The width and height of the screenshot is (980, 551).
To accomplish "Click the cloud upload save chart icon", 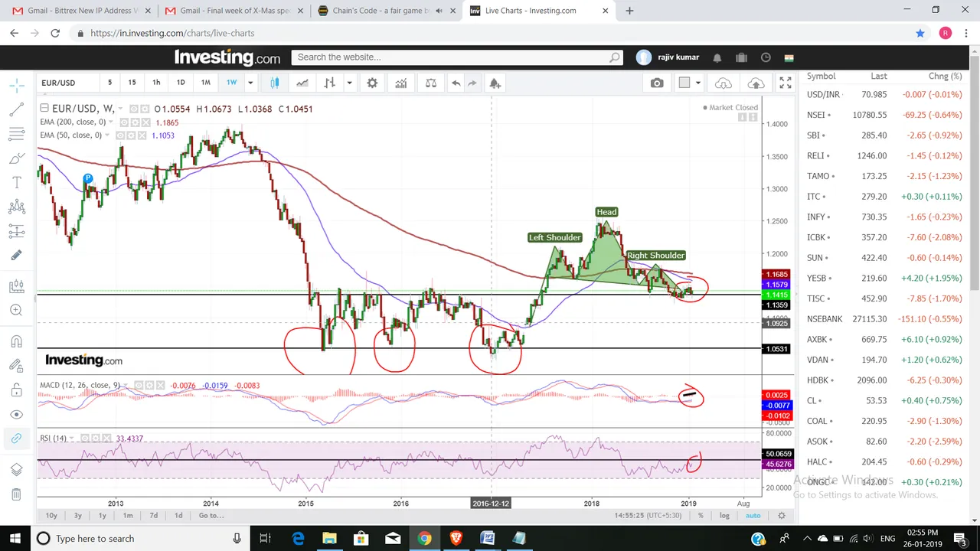I will point(756,83).
